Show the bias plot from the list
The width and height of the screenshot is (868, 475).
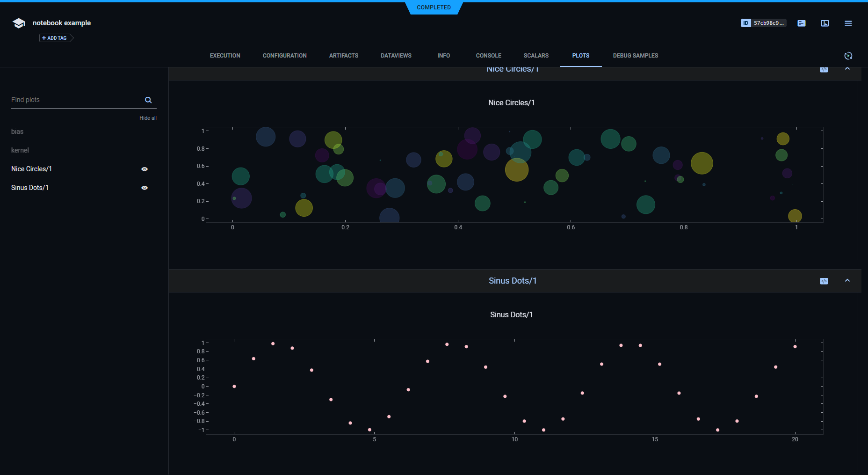point(17,132)
